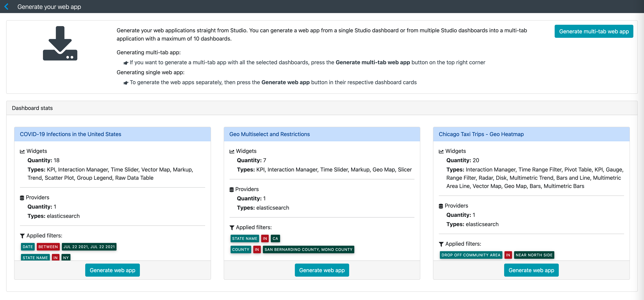644x300 pixels.
Task: Click the DATE filter tag
Action: pyautogui.click(x=28, y=247)
